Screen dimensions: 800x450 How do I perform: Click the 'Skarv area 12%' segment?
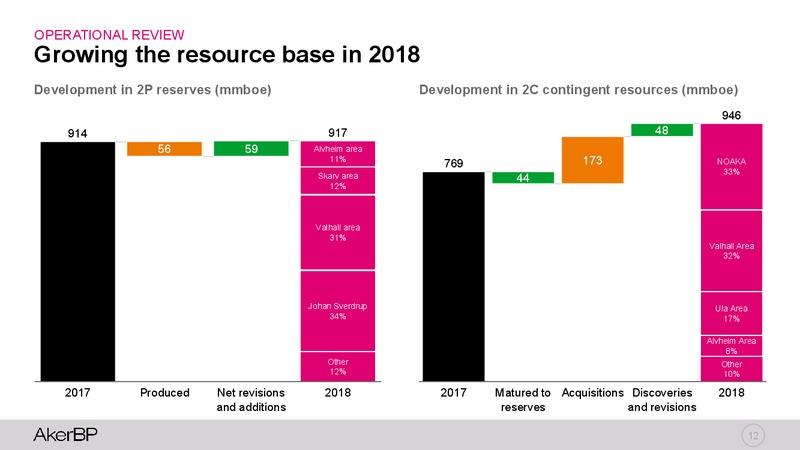coord(338,181)
